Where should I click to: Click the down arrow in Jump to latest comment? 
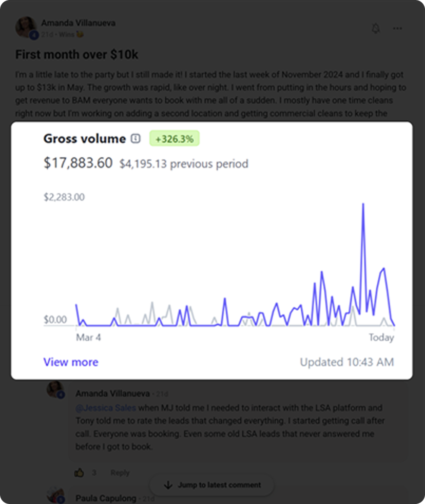coord(168,485)
